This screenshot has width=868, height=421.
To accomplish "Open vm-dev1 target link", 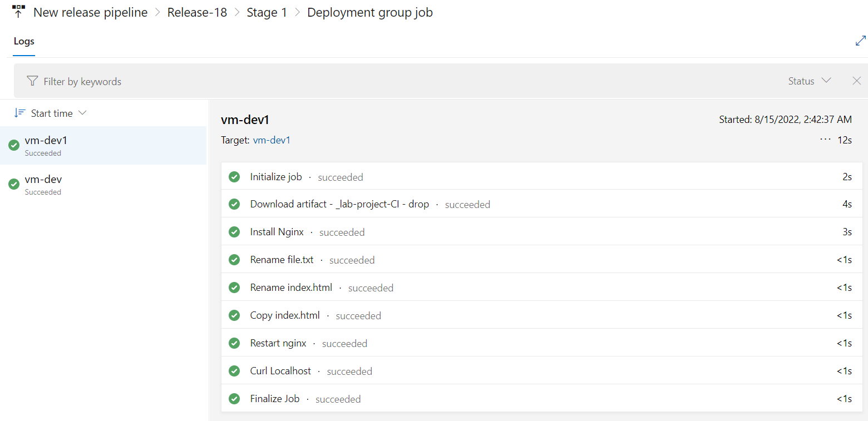I will [x=272, y=140].
